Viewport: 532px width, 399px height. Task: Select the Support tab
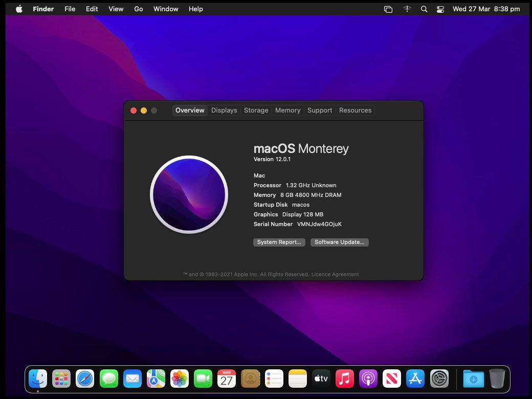pos(320,110)
